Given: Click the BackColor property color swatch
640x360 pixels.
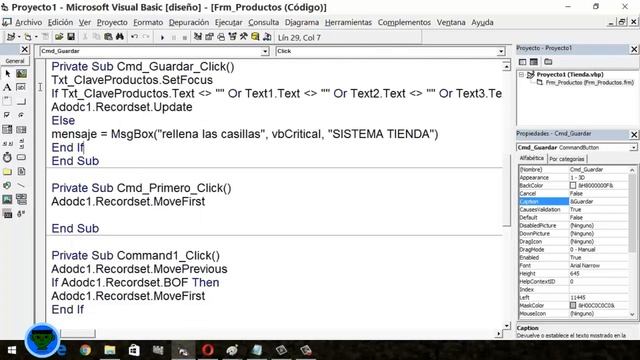Looking at the screenshot, I should point(573,185).
